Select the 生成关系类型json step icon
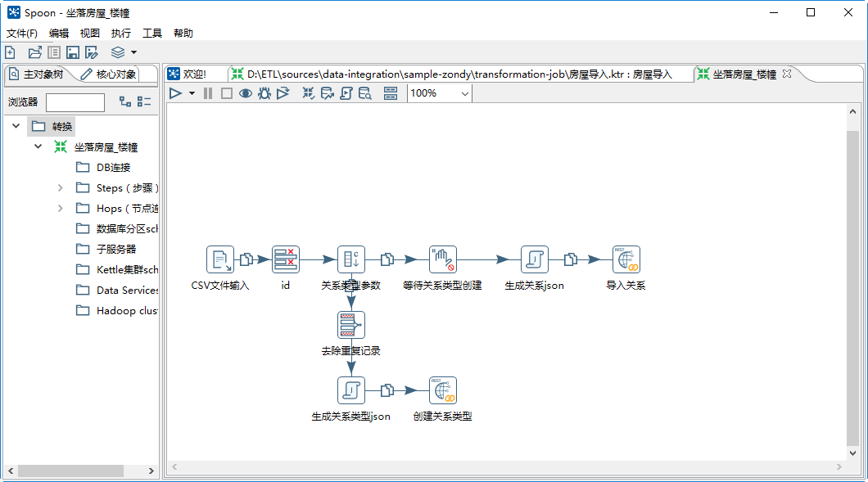 point(351,390)
